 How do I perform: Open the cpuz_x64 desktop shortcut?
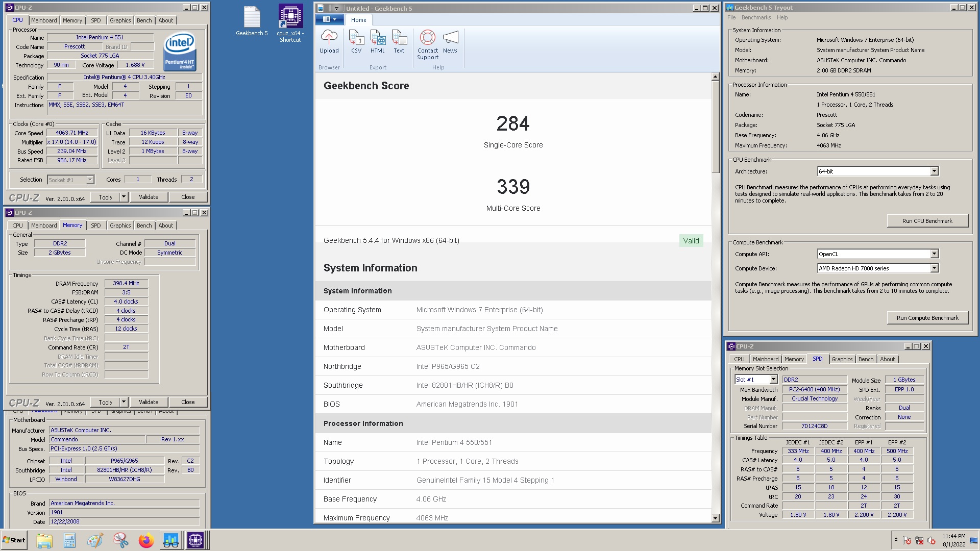coord(290,23)
